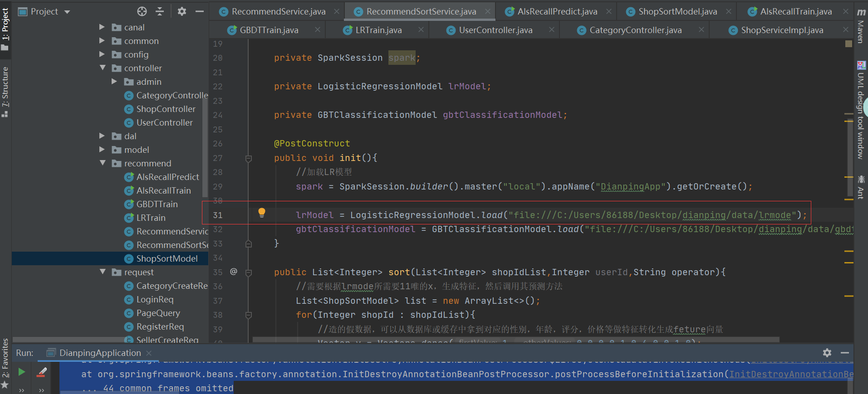Collapse the controller folder

coord(103,68)
